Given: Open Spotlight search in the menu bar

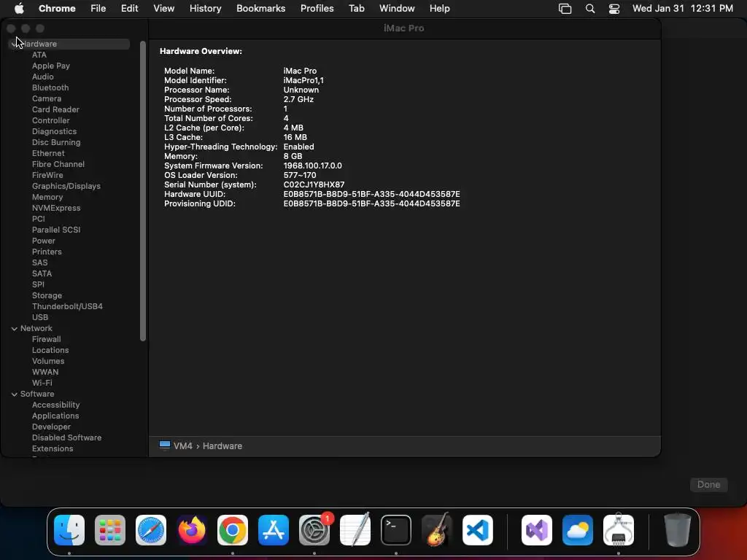Looking at the screenshot, I should pos(589,9).
